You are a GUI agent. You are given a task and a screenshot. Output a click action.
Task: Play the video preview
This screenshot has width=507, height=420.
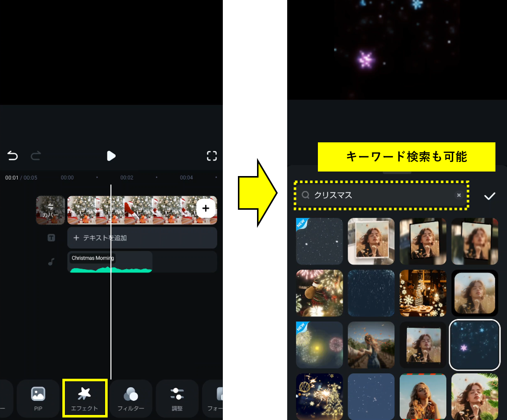click(x=111, y=156)
